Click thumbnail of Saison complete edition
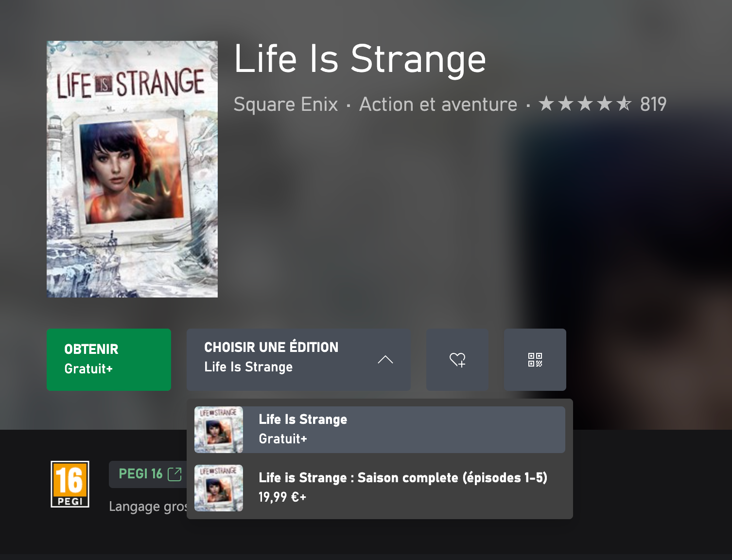The image size is (732, 560). pos(219,488)
